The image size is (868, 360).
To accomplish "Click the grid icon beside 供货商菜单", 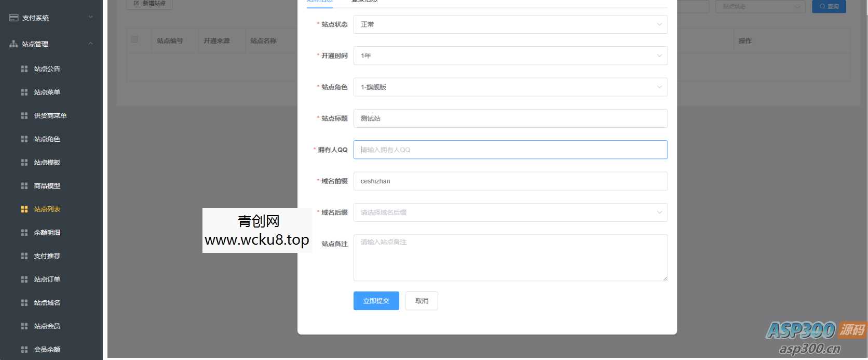I will [24, 115].
